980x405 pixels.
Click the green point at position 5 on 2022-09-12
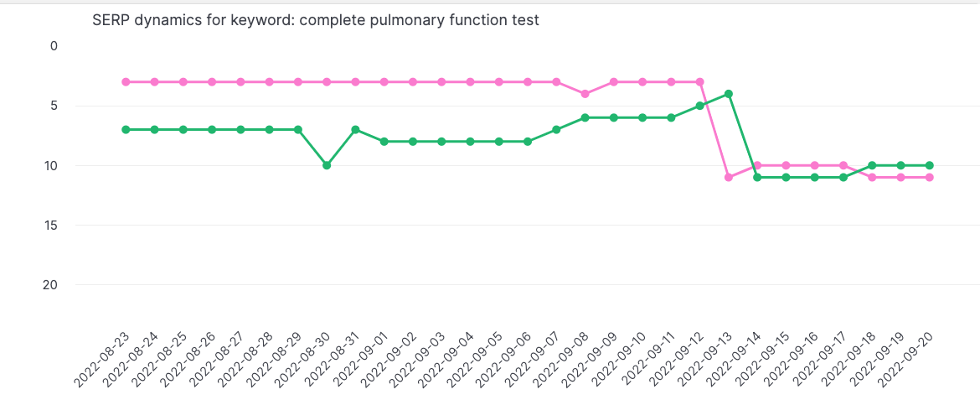pyautogui.click(x=700, y=106)
